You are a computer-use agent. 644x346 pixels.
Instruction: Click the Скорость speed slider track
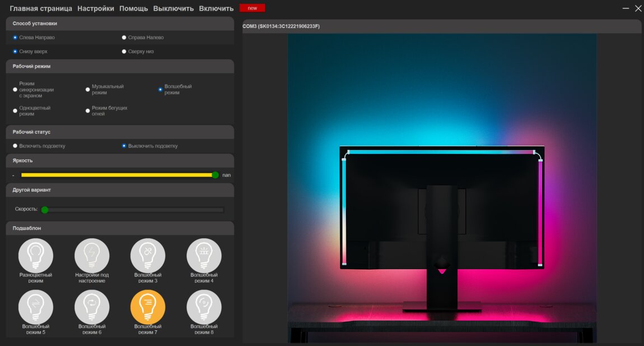coord(134,210)
